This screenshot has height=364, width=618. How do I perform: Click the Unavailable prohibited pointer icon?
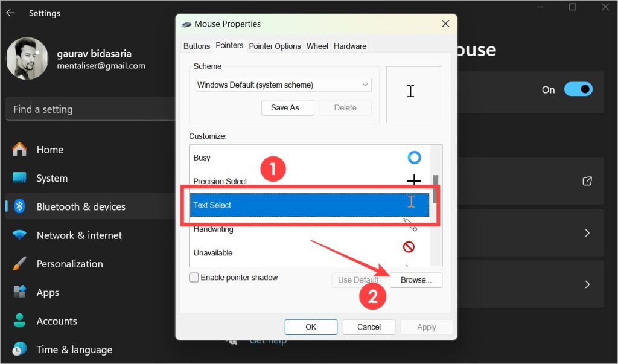(x=409, y=247)
